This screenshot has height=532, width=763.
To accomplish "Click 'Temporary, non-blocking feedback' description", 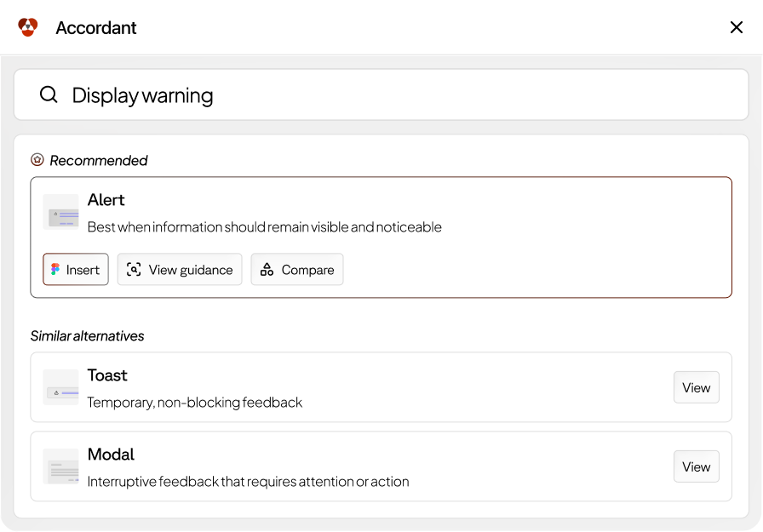I will click(195, 403).
